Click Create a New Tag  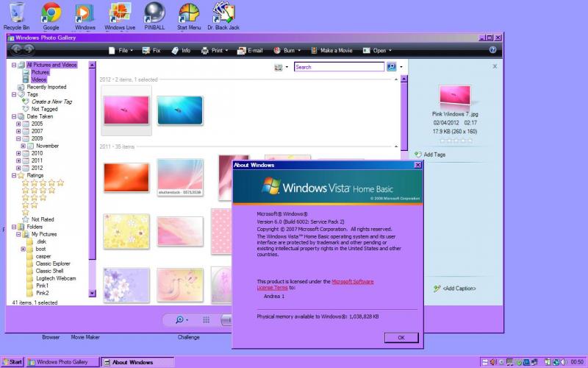pyautogui.click(x=51, y=102)
